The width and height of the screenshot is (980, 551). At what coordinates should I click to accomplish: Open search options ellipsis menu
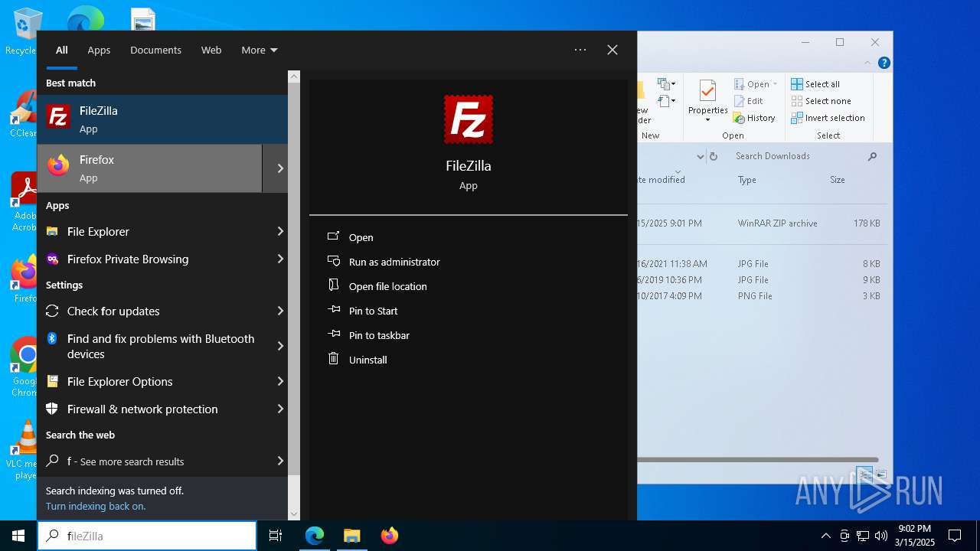point(580,50)
